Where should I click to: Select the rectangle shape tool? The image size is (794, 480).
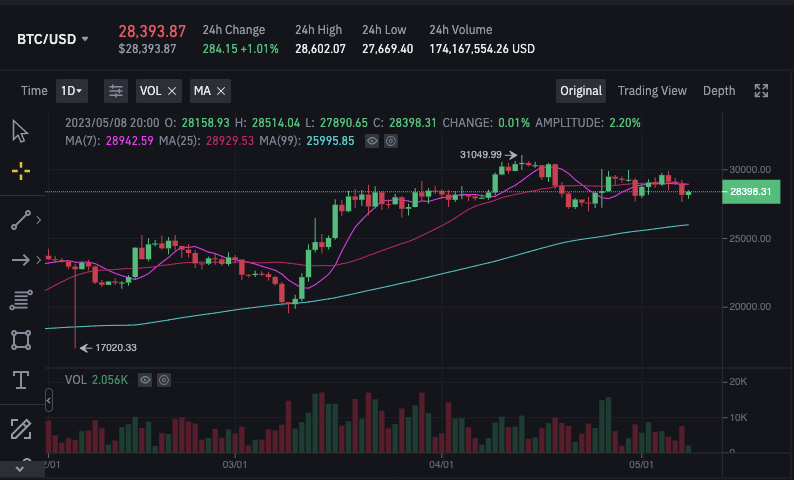coord(20,340)
